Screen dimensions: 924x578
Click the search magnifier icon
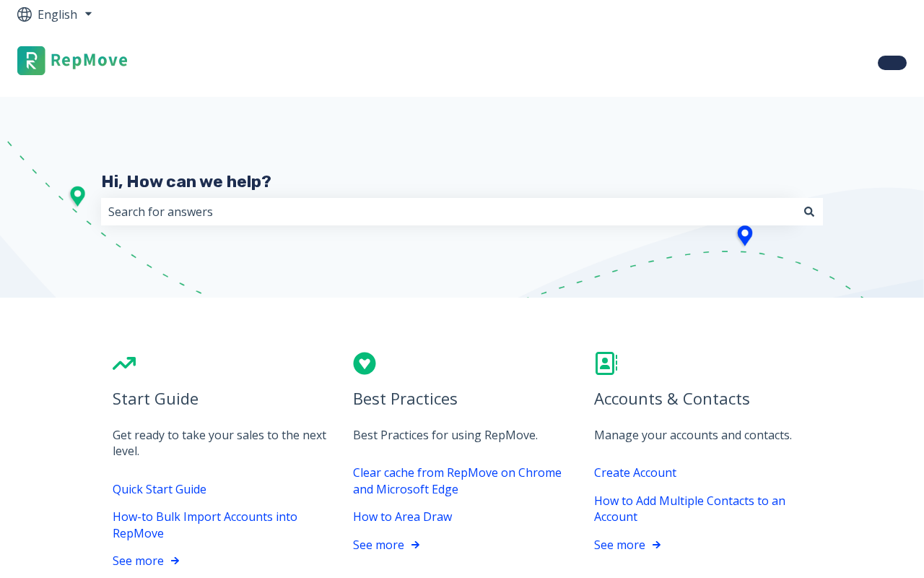click(809, 212)
